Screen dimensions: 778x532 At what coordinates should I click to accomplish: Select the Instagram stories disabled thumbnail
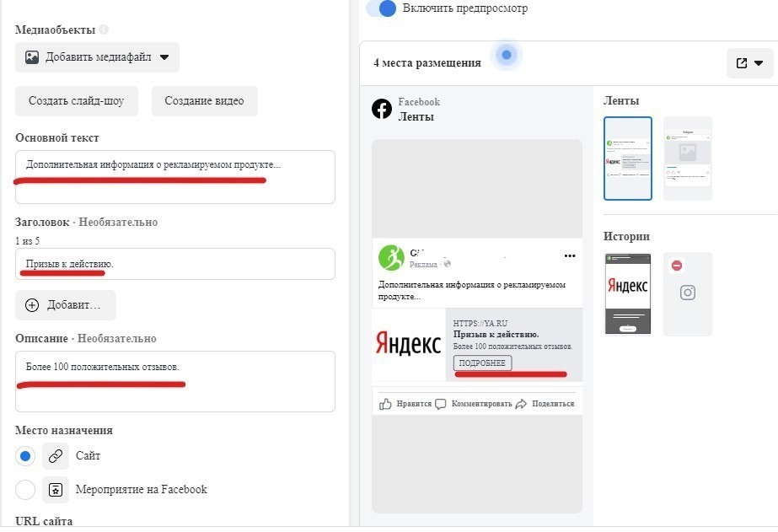(x=688, y=293)
